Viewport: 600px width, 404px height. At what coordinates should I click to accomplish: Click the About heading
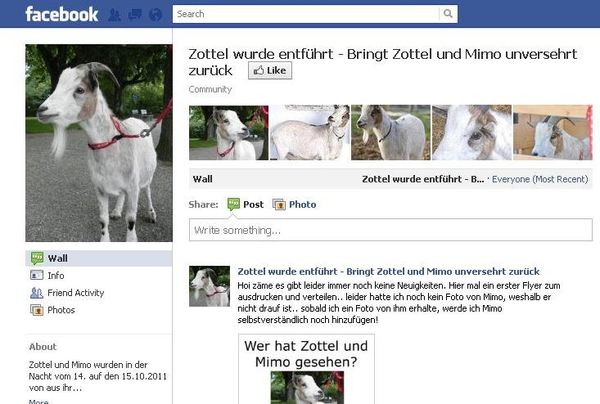click(x=42, y=347)
